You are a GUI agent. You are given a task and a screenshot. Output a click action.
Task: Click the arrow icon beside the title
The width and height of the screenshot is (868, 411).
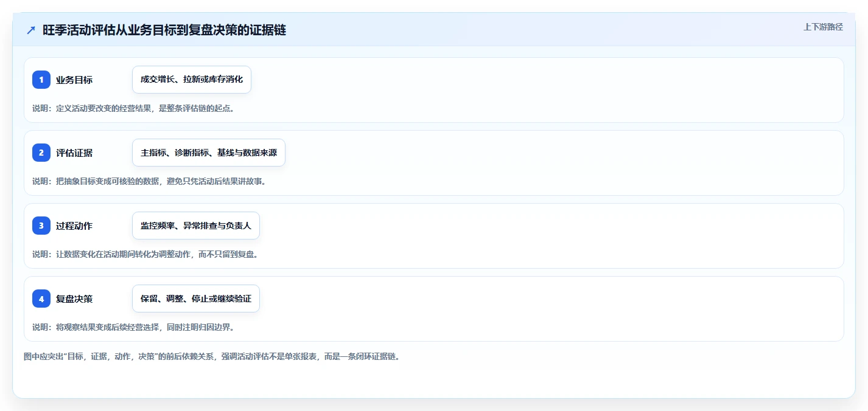point(31,30)
